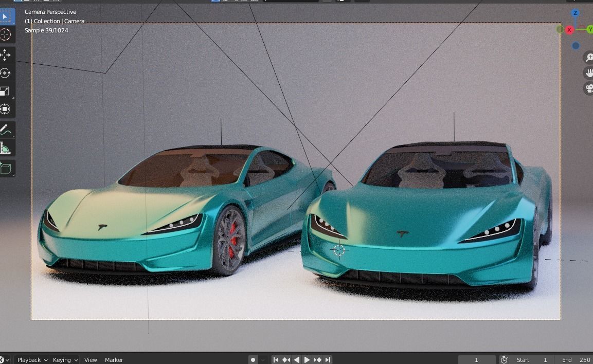The height and width of the screenshot is (364, 593).
Task: Open the timeline Marker menu
Action: (x=114, y=359)
